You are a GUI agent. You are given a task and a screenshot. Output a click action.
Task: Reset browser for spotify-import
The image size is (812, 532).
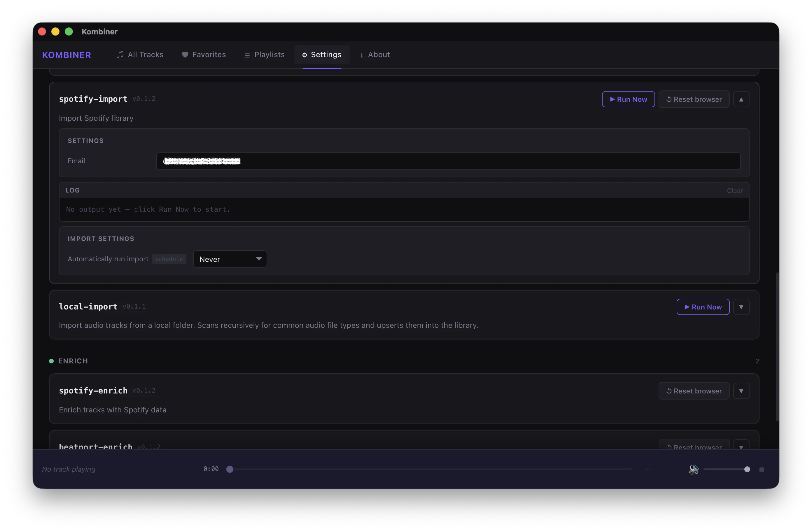694,99
